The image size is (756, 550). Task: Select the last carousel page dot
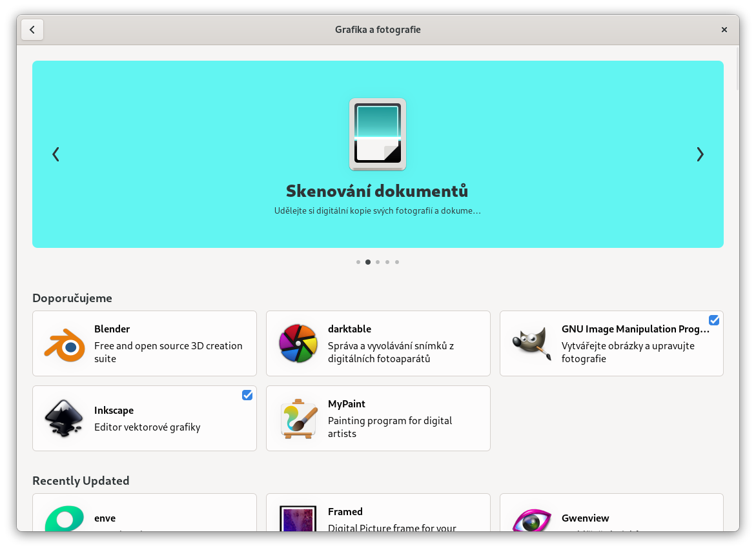[397, 262]
